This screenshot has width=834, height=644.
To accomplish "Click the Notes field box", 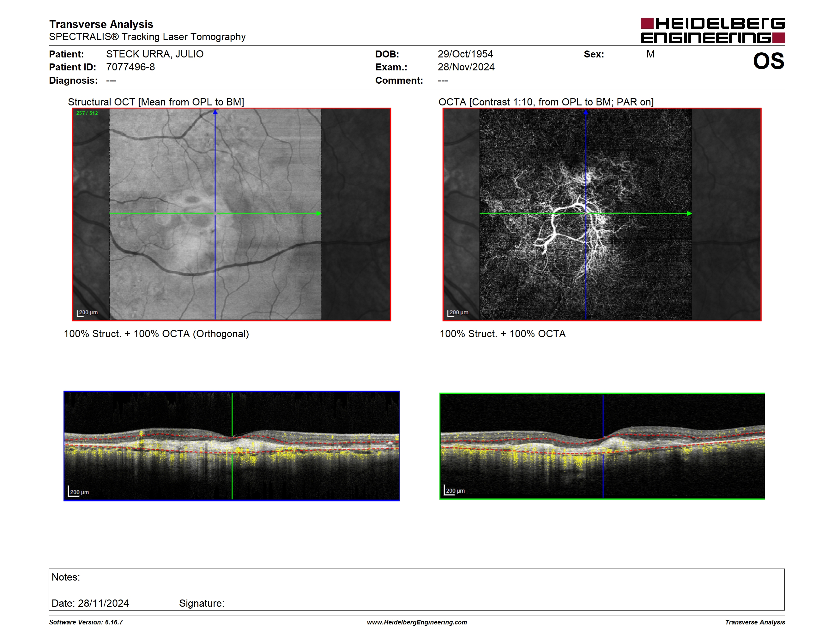I will (x=417, y=589).
